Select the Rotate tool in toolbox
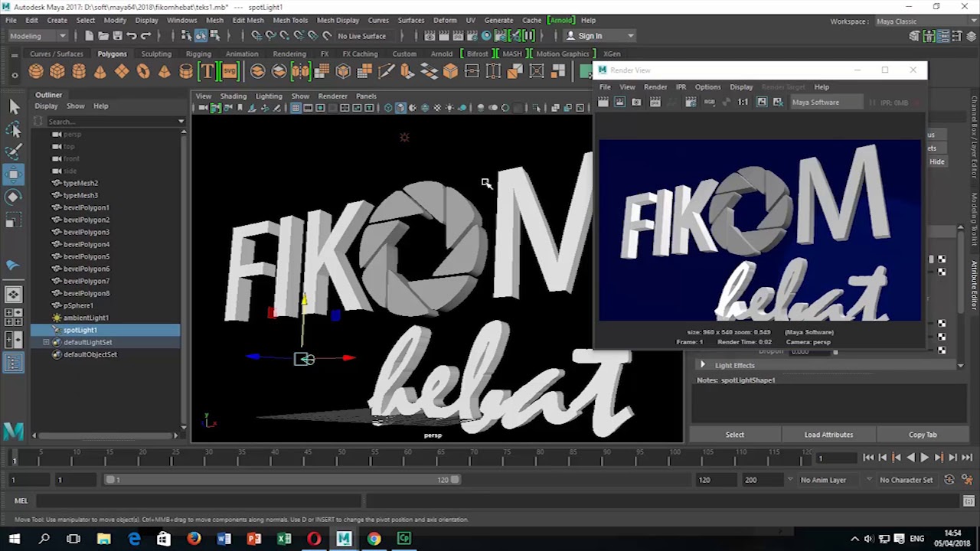 pos(14,197)
